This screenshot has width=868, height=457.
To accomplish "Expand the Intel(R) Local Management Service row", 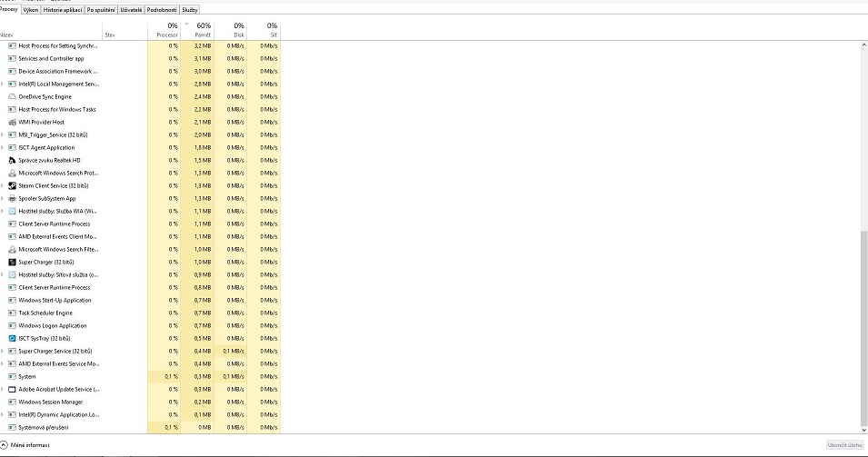I will [2, 84].
